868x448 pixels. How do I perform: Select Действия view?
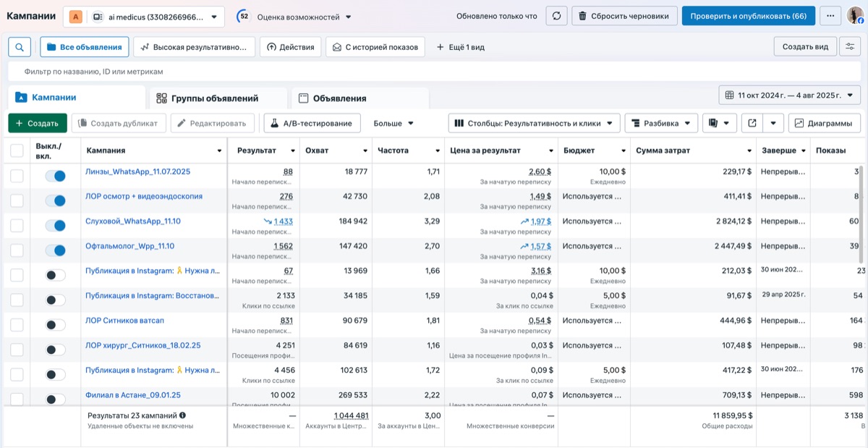(291, 47)
